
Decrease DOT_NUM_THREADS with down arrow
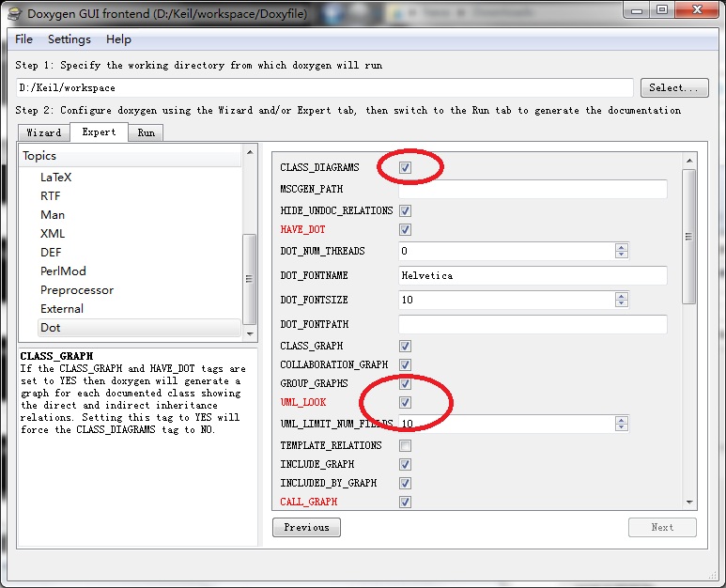622,255
